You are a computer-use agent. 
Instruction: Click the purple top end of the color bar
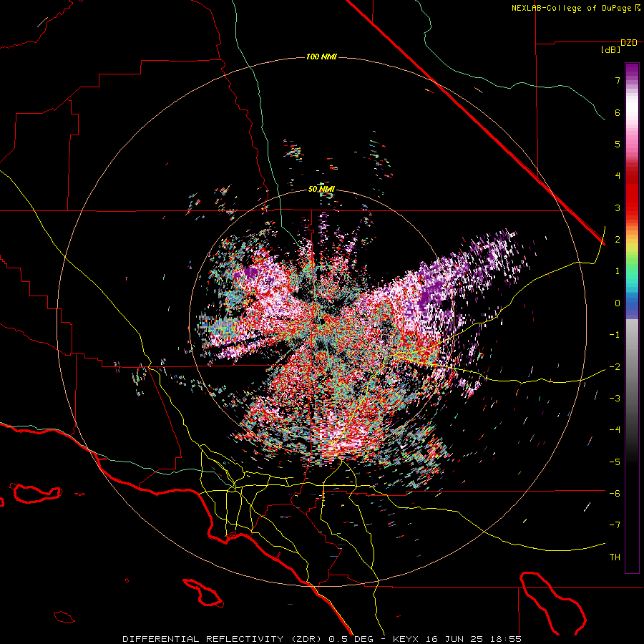tap(632, 70)
